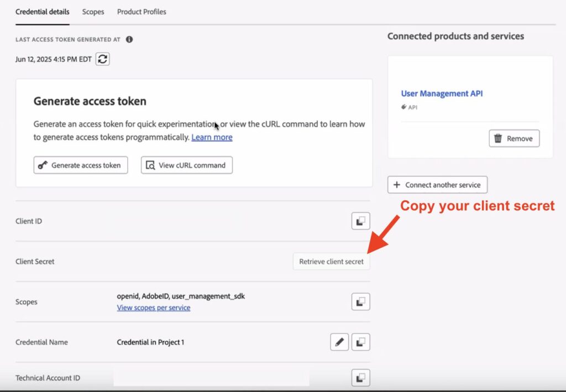
Task: Copy the Scopes value
Action: tap(360, 302)
